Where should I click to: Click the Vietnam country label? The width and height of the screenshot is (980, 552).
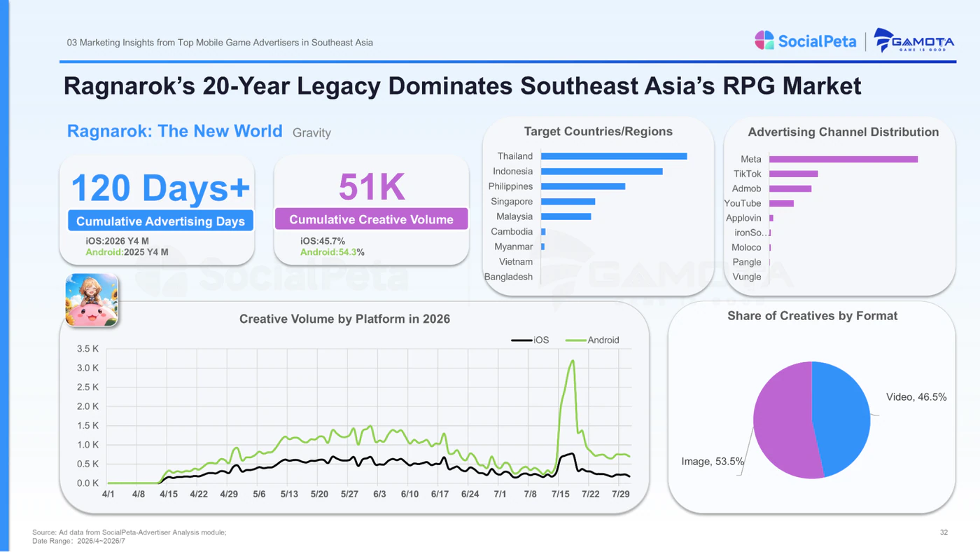click(x=516, y=262)
